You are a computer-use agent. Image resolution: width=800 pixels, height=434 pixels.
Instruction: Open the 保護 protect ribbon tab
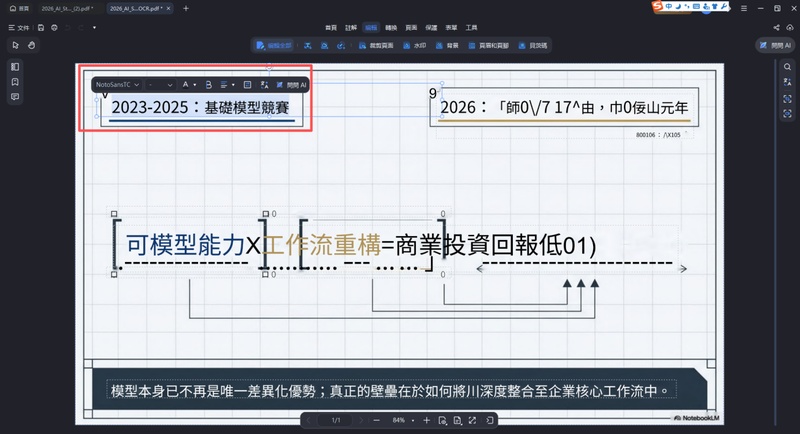(431, 28)
